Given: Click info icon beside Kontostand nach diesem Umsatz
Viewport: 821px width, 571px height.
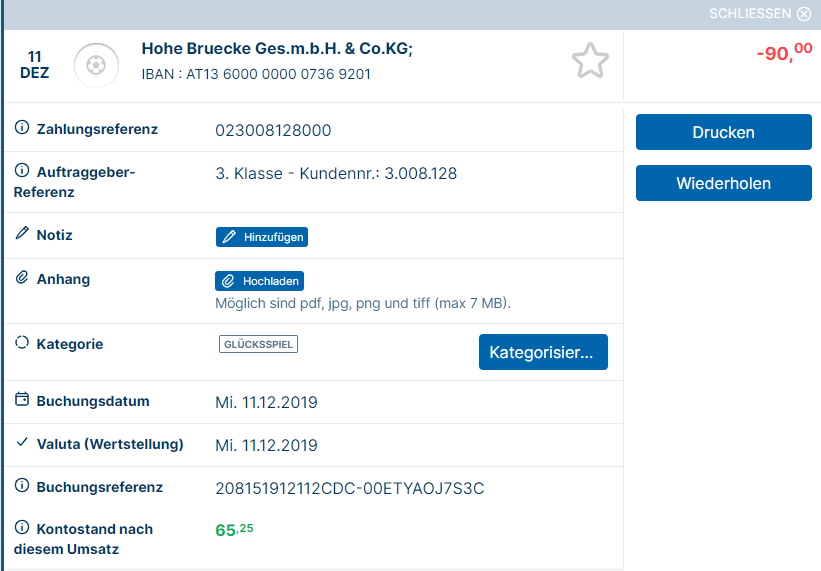Looking at the screenshot, I should click(22, 527).
